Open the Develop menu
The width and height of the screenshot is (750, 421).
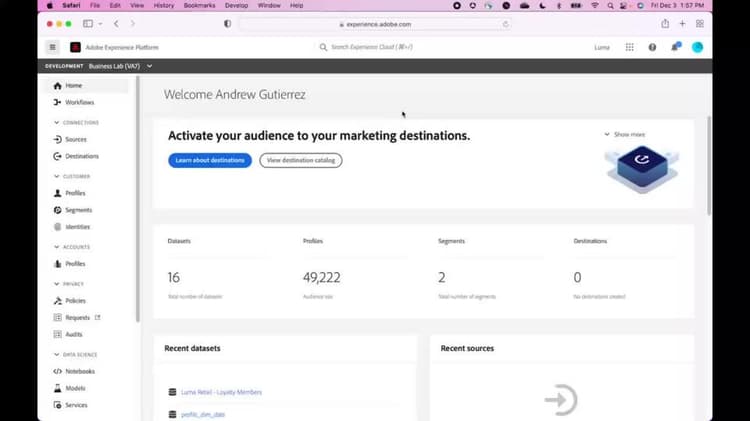point(236,5)
